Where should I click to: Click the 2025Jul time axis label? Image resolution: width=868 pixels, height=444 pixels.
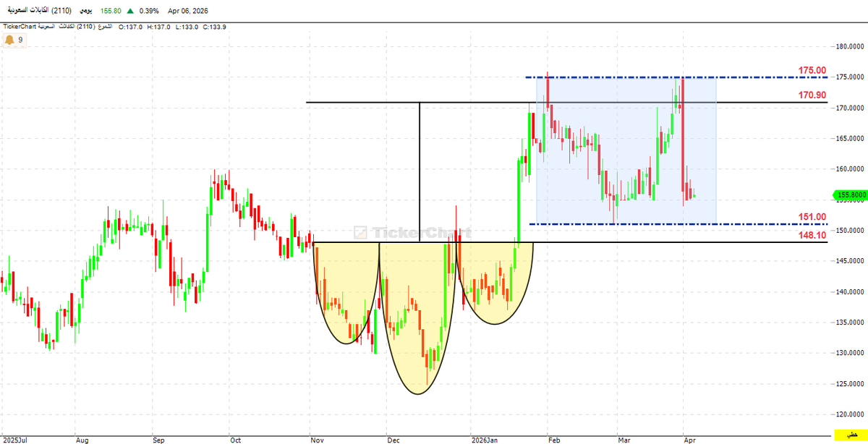pos(15,439)
